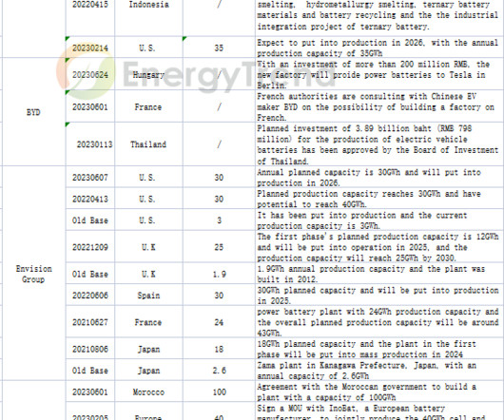Click the Hungary location cell
Screen dimensions: 504x420
click(x=148, y=74)
